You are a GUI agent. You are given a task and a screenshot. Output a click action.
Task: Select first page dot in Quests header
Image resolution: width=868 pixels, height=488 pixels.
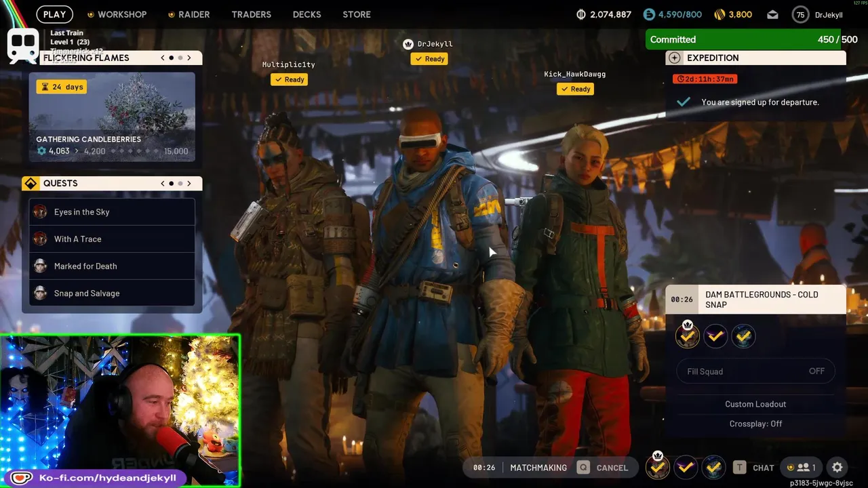(x=171, y=183)
